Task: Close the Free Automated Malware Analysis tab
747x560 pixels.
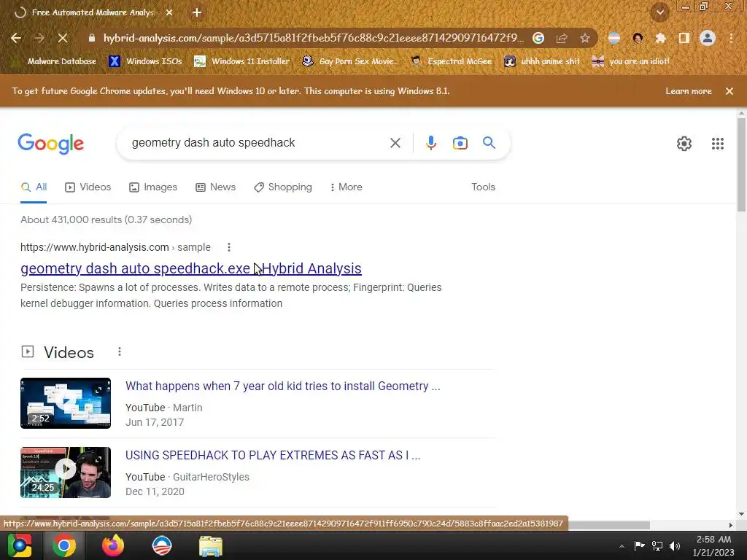Action: 169,13
